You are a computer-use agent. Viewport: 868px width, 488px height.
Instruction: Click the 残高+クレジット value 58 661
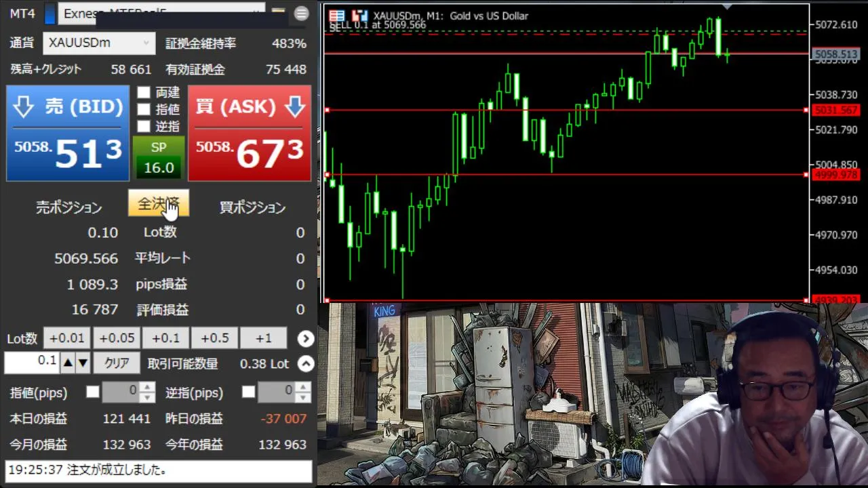[x=131, y=69]
